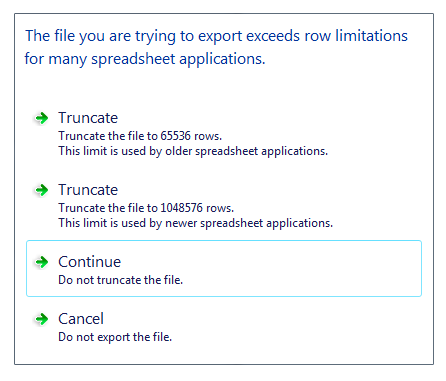Image resolution: width=446 pixels, height=381 pixels.
Task: Click "used by newer spreadsheet applications" line
Action: 196,223
